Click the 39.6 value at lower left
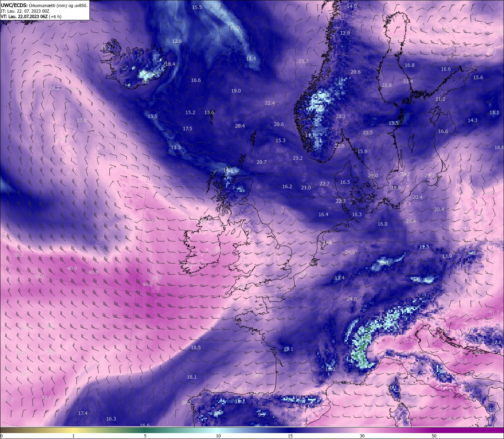504x439 pixels. coord(46,398)
